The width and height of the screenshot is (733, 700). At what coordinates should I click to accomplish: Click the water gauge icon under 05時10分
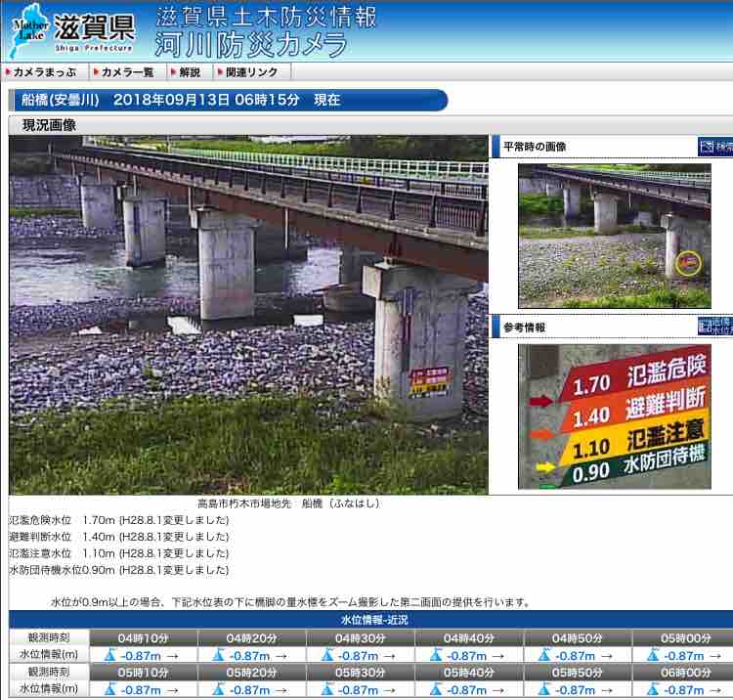(110, 689)
